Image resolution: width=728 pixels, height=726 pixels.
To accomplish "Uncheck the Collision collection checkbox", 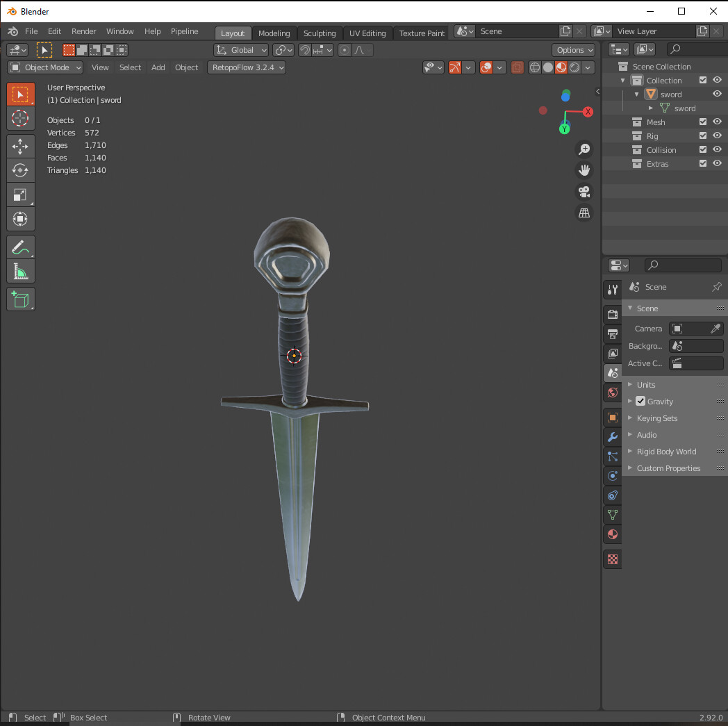I will tap(702, 149).
